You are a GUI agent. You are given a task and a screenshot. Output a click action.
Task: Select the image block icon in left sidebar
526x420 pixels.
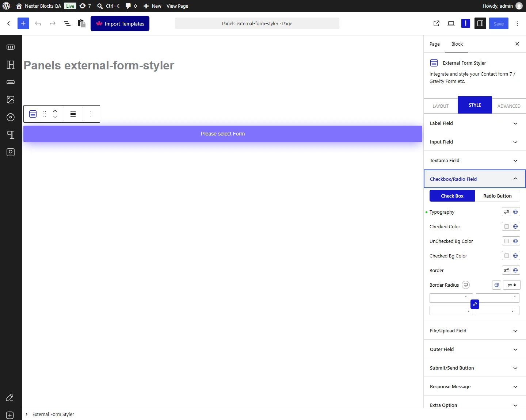pos(11,100)
